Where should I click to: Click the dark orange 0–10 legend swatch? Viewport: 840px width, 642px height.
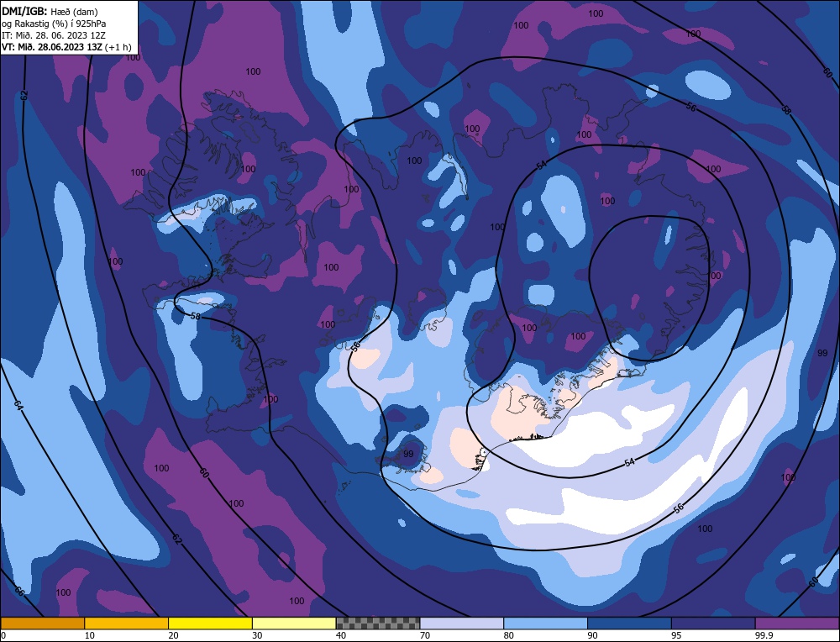(42, 624)
